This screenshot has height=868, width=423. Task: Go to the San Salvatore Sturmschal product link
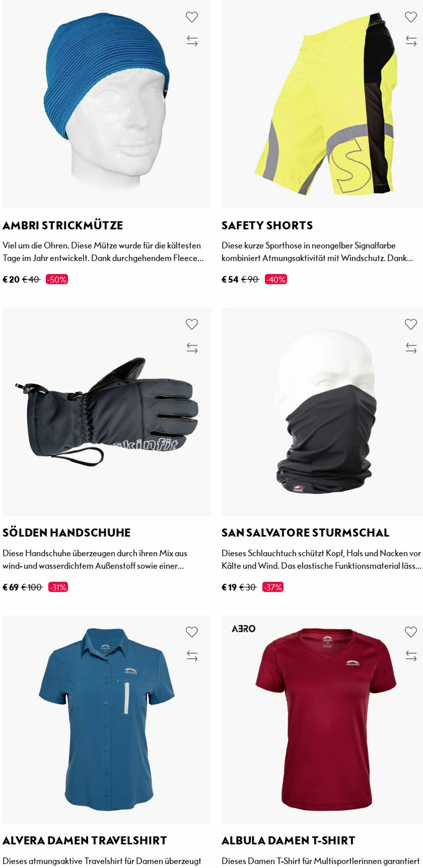[x=305, y=533]
